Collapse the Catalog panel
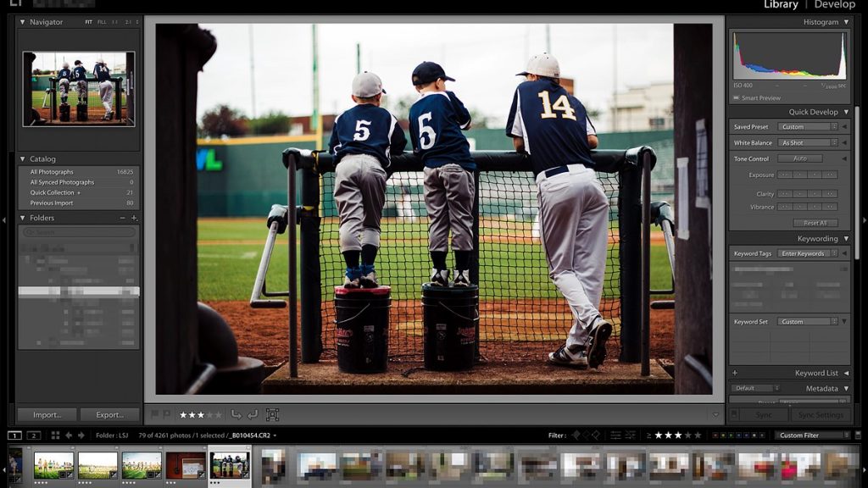 pyautogui.click(x=23, y=158)
